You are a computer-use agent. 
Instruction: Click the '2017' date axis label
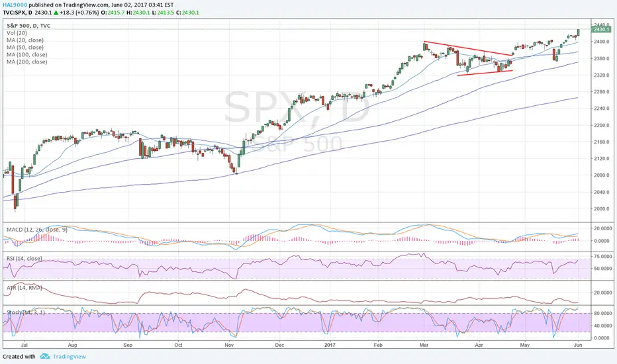tap(330, 345)
